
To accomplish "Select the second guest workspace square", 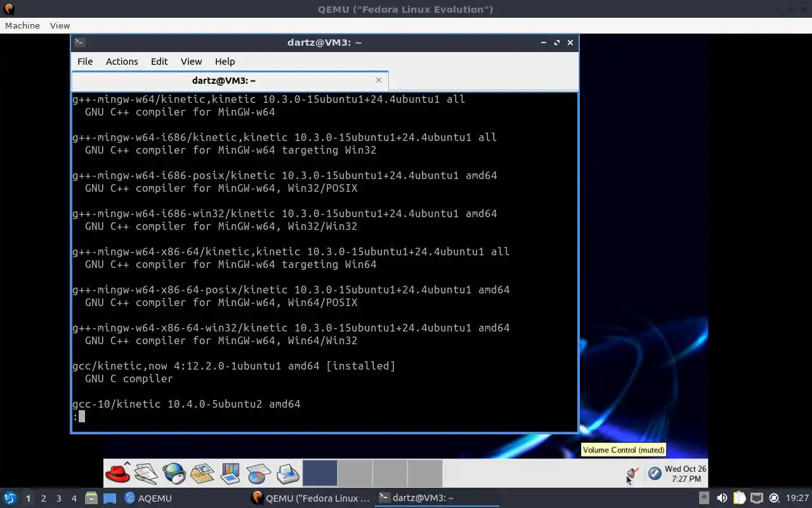I will coord(355,473).
